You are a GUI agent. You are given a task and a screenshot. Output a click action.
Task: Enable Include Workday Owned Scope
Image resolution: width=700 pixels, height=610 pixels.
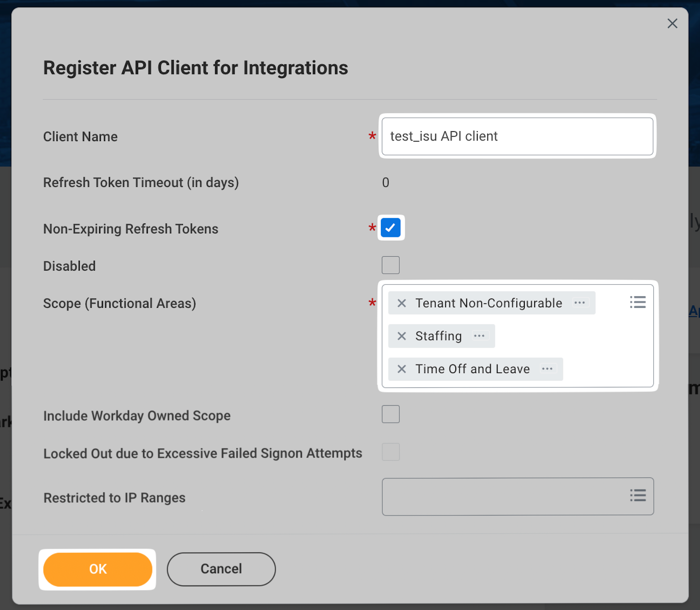coord(390,414)
